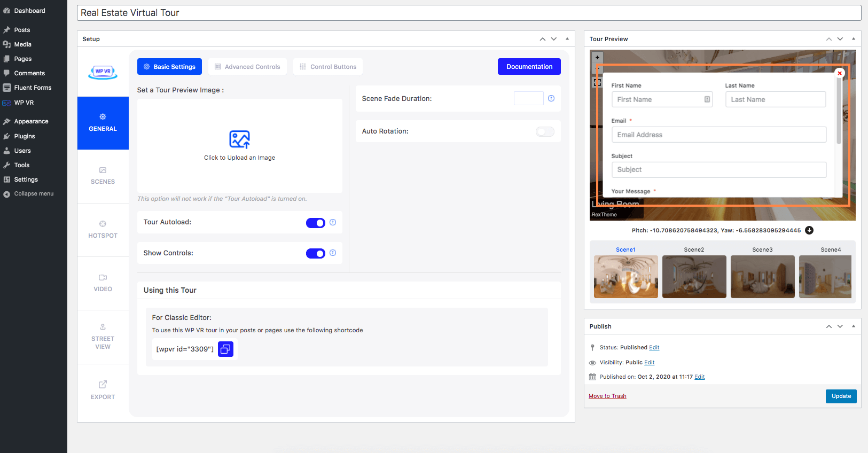Image resolution: width=868 pixels, height=453 pixels.
Task: Click the down-arrow icon beside Pitch/Yaw values
Action: coord(809,230)
